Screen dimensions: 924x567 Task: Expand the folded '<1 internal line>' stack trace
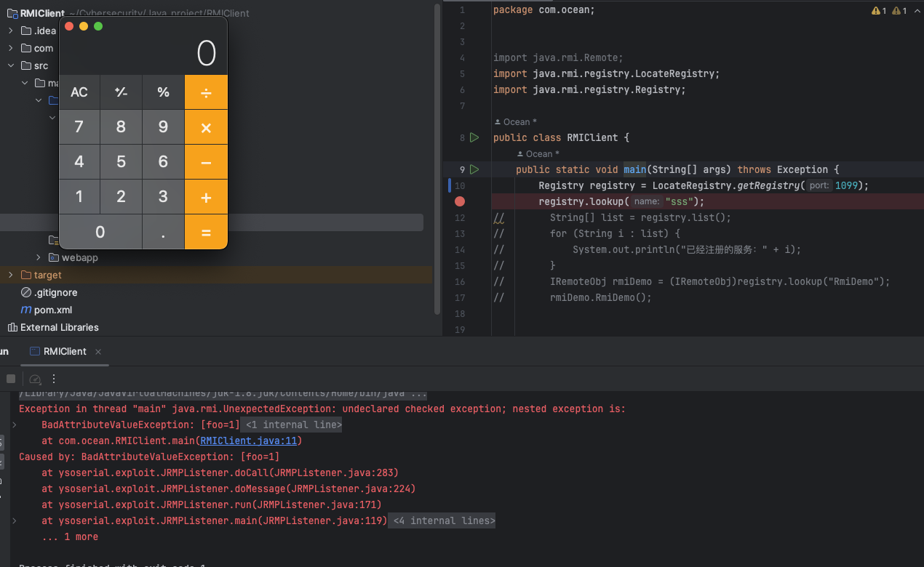click(291, 425)
